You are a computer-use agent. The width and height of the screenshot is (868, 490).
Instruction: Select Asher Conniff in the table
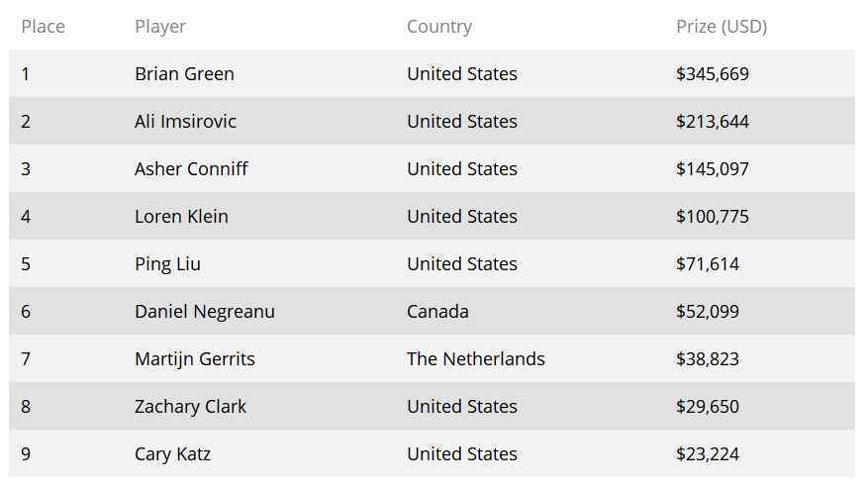(191, 169)
